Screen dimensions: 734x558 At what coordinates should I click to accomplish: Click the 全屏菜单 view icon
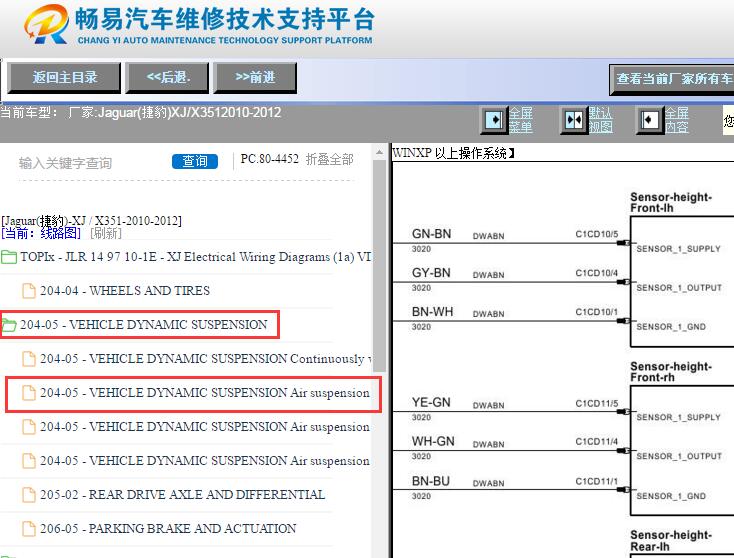coord(494,120)
